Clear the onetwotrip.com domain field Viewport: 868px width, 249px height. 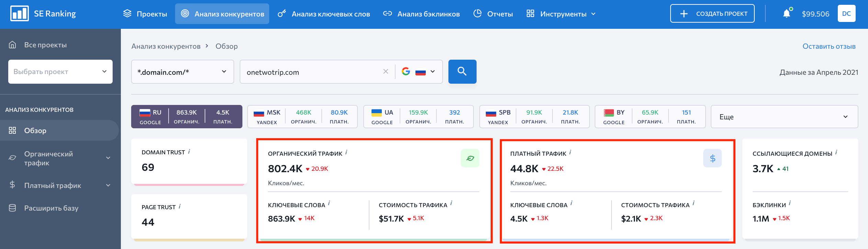pyautogui.click(x=386, y=71)
